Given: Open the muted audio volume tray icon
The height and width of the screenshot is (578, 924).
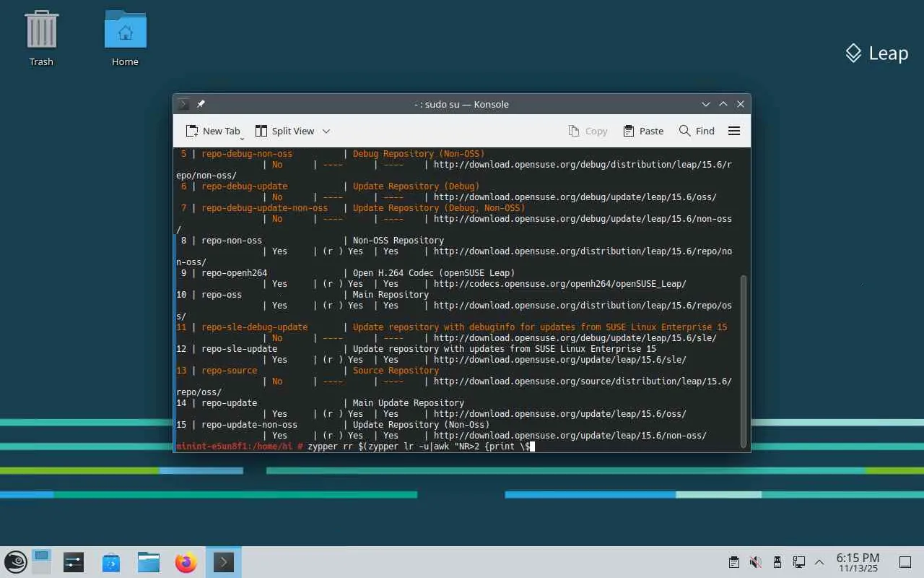Looking at the screenshot, I should [755, 562].
